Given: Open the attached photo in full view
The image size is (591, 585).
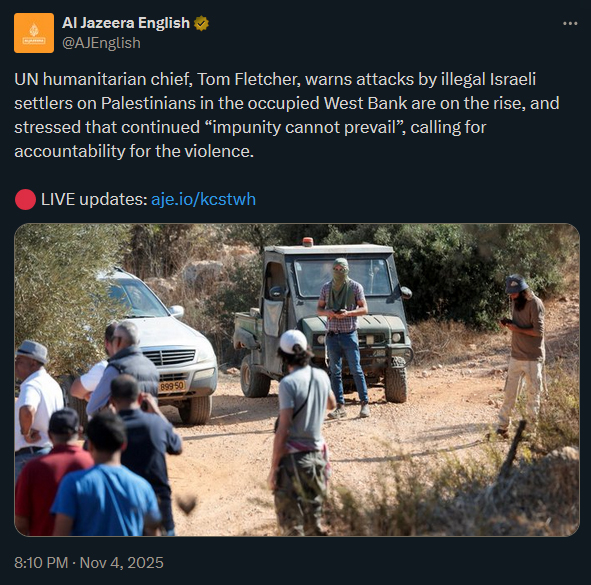Looking at the screenshot, I should (297, 380).
